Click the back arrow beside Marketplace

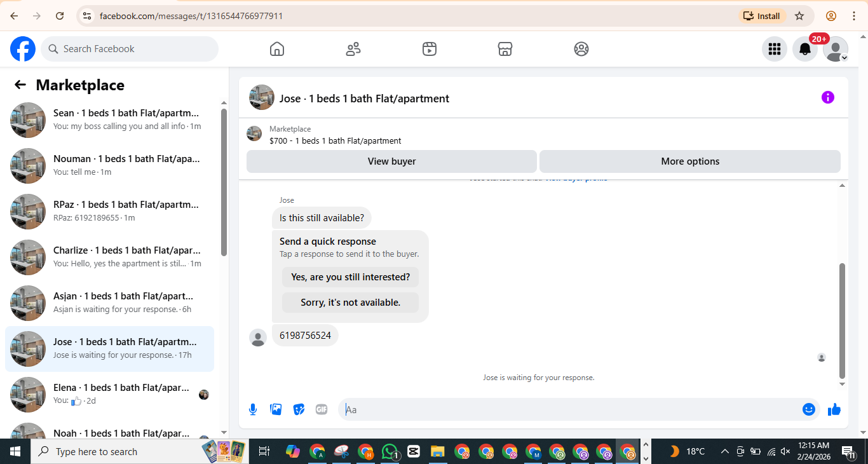20,85
